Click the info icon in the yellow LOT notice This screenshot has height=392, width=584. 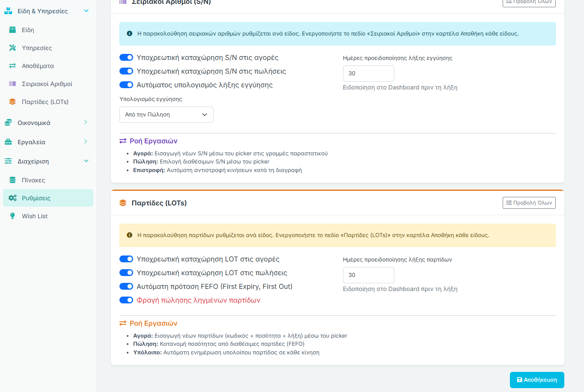pos(130,235)
